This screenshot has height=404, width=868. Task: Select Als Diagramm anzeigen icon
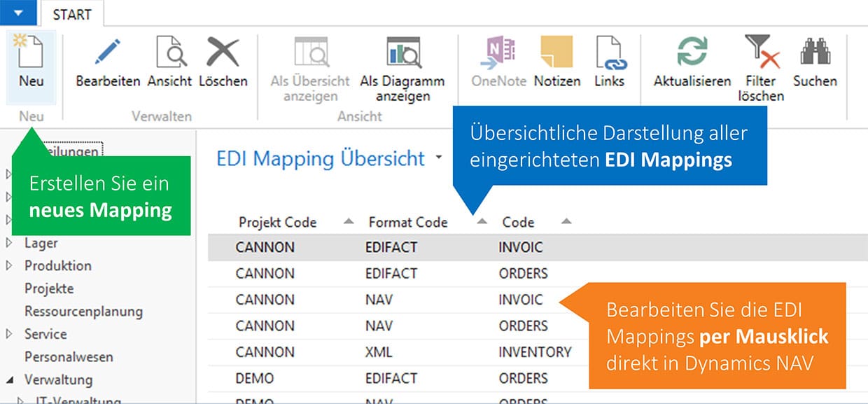coord(402,53)
